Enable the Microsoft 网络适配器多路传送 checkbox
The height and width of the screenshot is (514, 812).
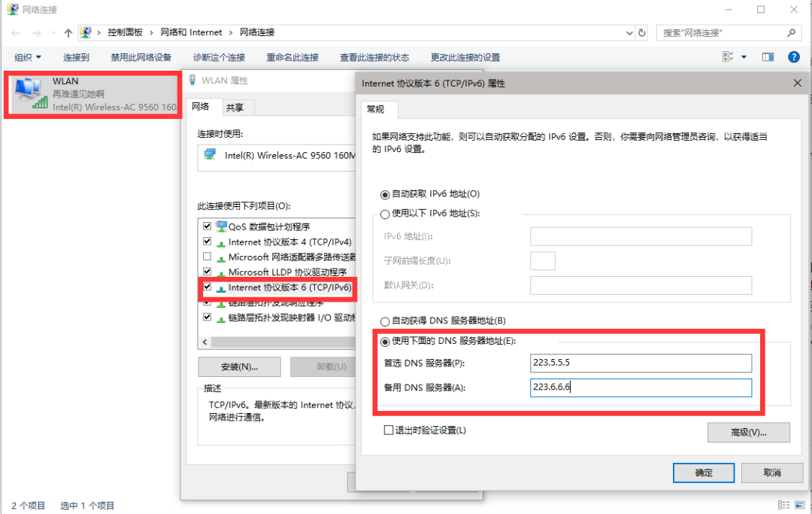tap(208, 257)
